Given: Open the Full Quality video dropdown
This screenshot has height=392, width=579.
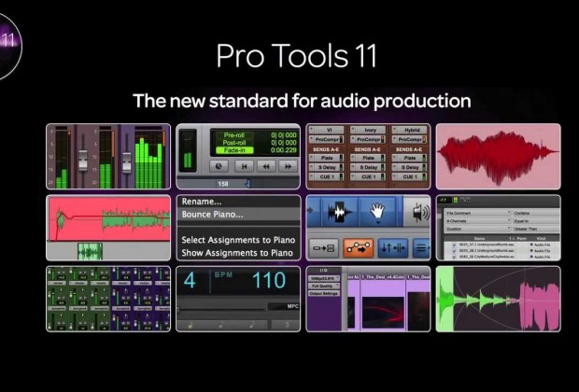Looking at the screenshot, I should point(324,286).
